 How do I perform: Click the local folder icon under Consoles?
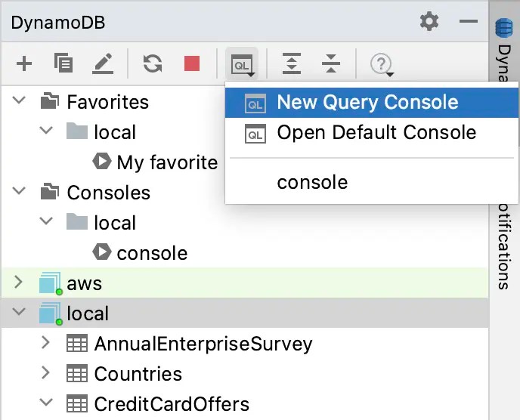77,222
